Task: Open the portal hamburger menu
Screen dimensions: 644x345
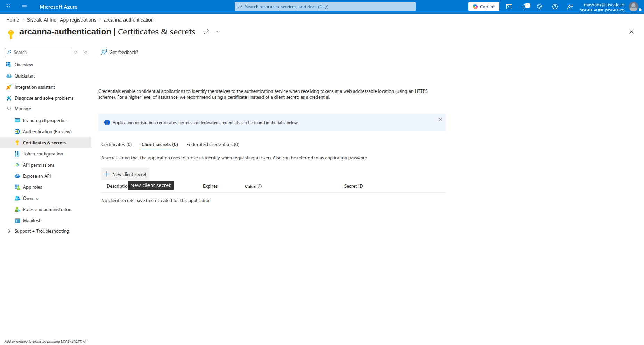Action: pyautogui.click(x=24, y=7)
